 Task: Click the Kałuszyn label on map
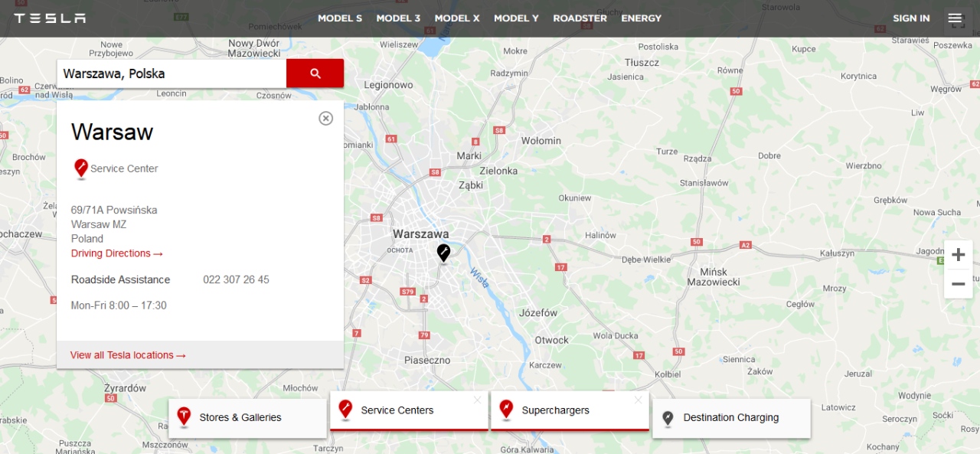(x=837, y=253)
